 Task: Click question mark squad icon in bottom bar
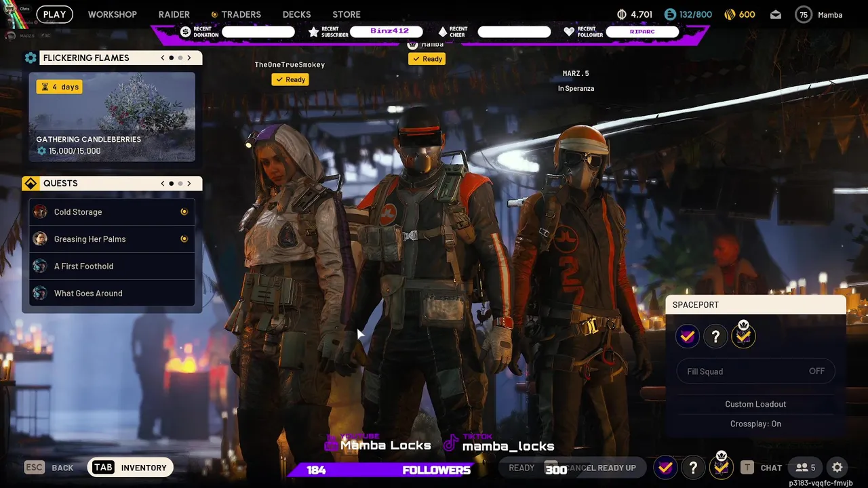coord(693,467)
